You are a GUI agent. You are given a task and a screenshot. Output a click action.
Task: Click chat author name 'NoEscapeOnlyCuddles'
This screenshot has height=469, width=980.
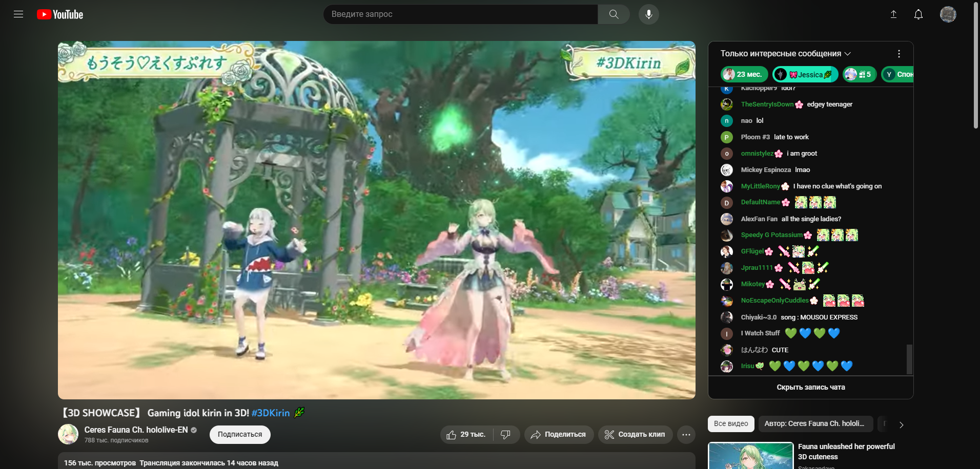point(775,301)
